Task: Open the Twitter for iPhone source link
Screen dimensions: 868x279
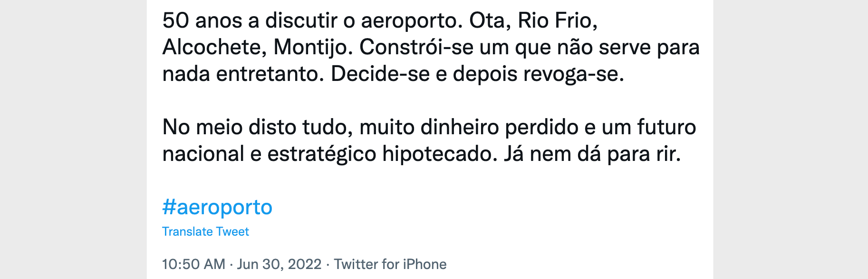Action: [x=390, y=264]
